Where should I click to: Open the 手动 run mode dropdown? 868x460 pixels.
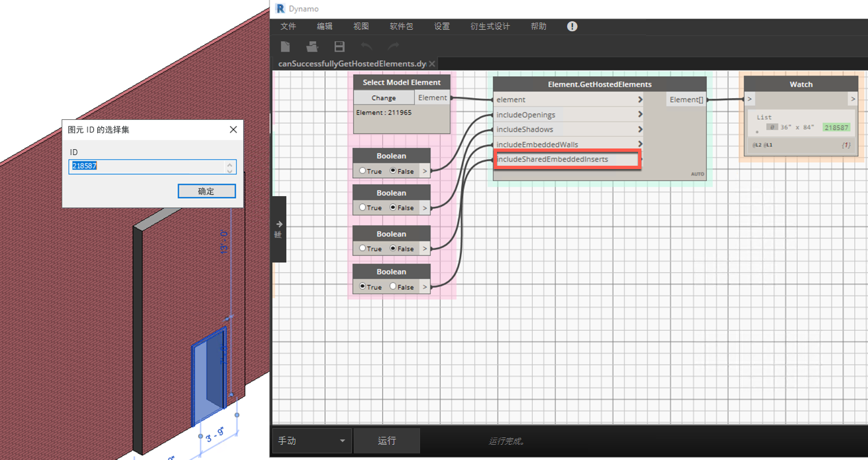point(311,441)
